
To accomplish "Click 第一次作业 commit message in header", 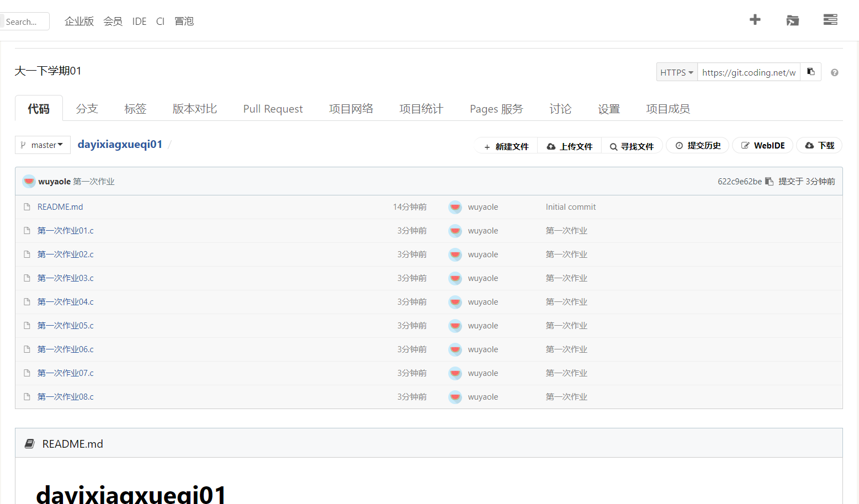I will [94, 182].
